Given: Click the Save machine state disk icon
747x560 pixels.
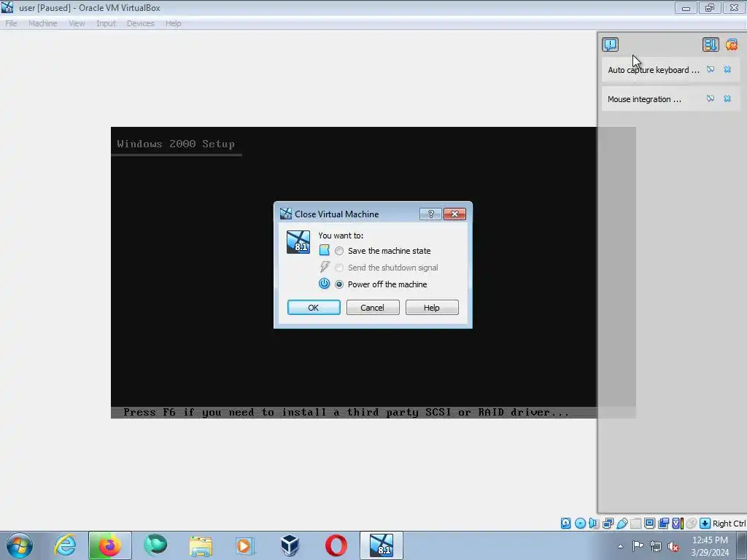Looking at the screenshot, I should 324,250.
